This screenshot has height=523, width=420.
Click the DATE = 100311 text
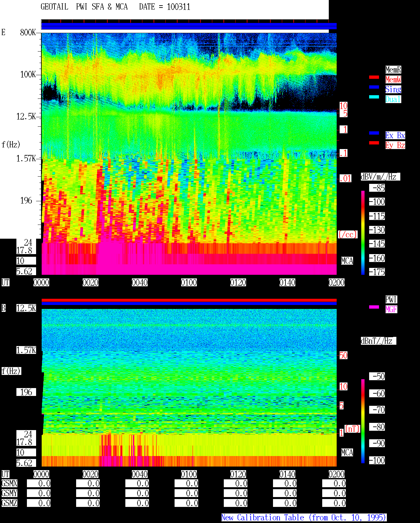165,7
